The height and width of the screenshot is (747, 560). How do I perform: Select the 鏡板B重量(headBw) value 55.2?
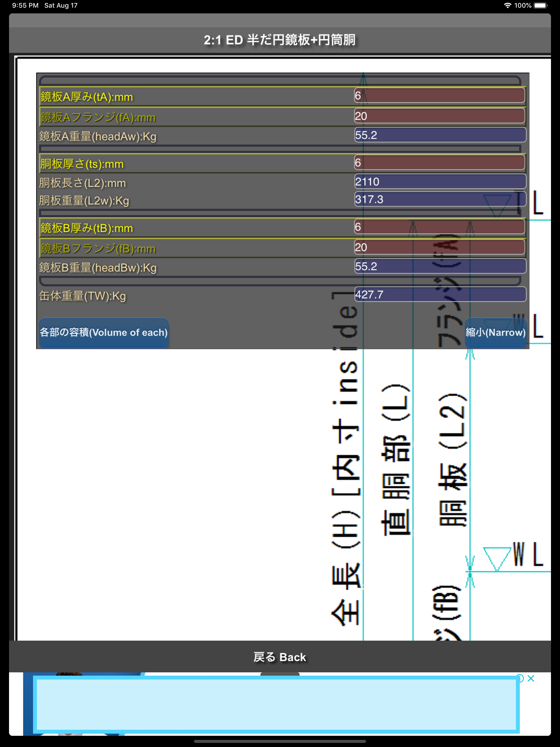[x=440, y=266]
